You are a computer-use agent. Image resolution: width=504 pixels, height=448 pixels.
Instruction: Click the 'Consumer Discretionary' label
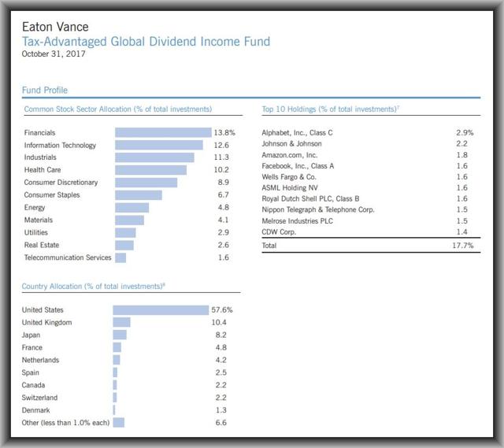tap(61, 183)
